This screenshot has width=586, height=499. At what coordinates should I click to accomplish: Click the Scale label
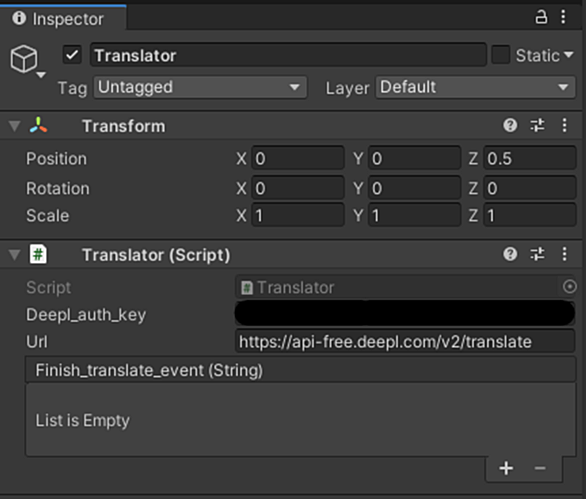coord(47,216)
